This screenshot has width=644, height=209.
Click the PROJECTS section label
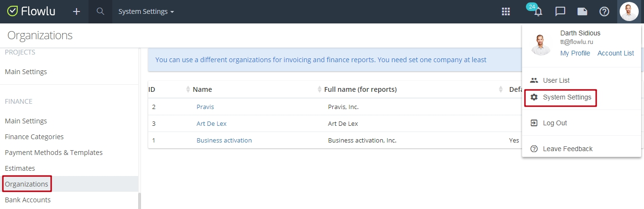coord(20,52)
